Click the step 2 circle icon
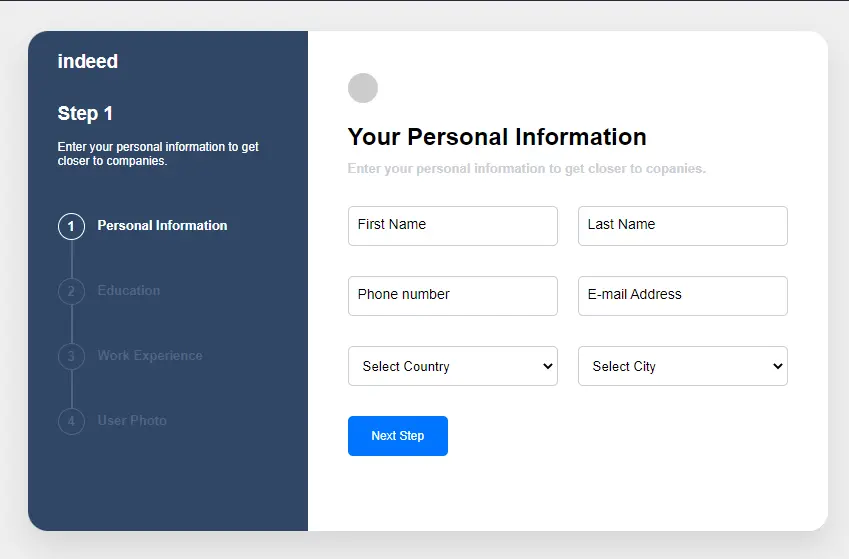The image size is (849, 559). (x=71, y=291)
